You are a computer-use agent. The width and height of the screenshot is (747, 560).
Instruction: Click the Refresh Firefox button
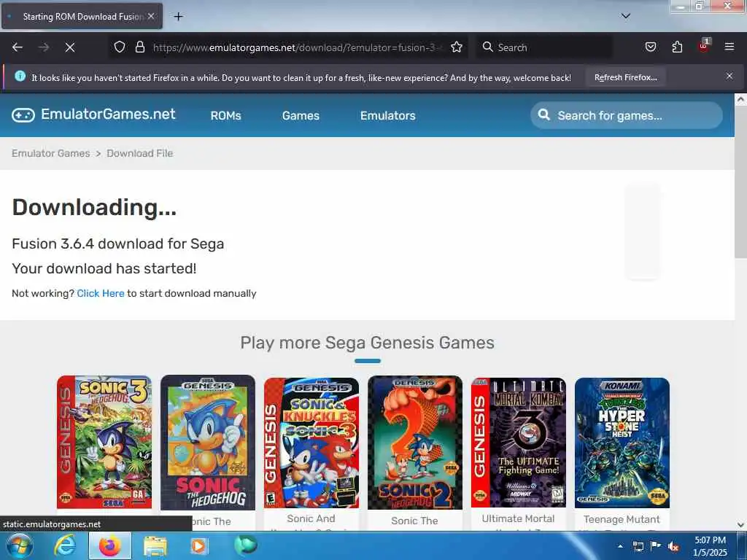(x=625, y=77)
